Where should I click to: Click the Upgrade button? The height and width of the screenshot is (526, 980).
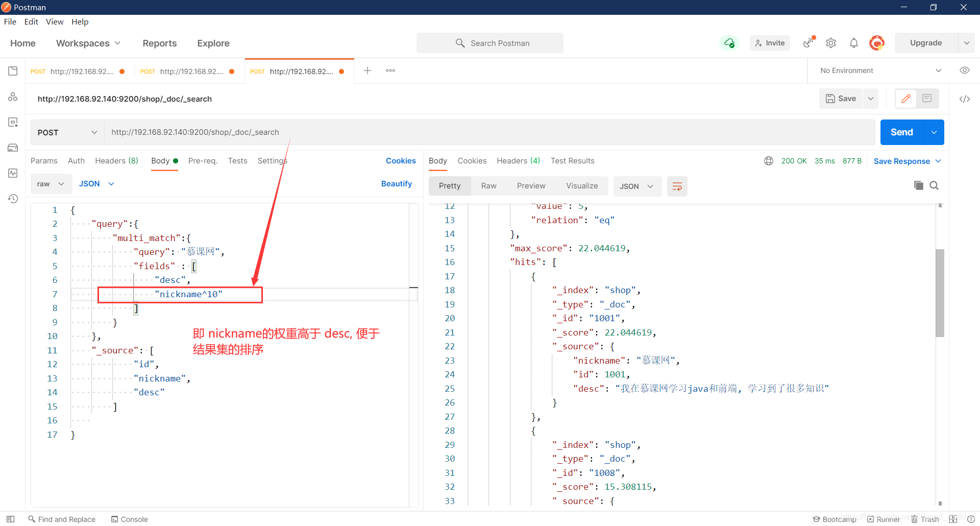coord(926,43)
